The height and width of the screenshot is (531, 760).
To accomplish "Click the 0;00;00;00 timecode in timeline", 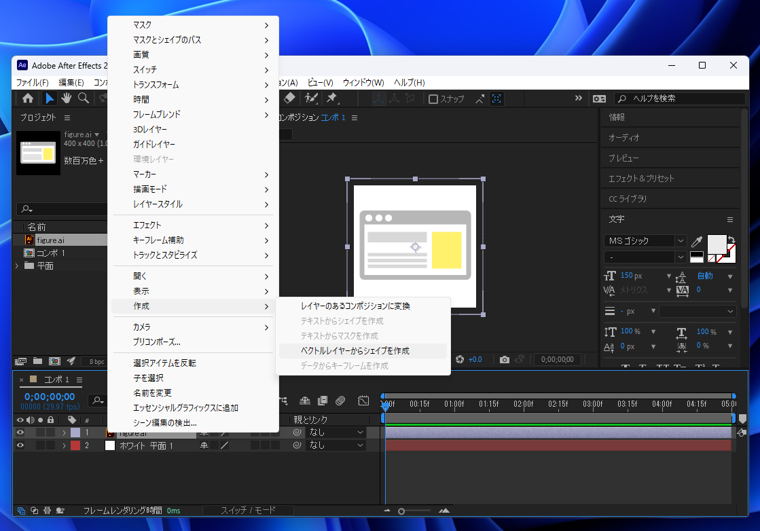I will click(x=49, y=396).
